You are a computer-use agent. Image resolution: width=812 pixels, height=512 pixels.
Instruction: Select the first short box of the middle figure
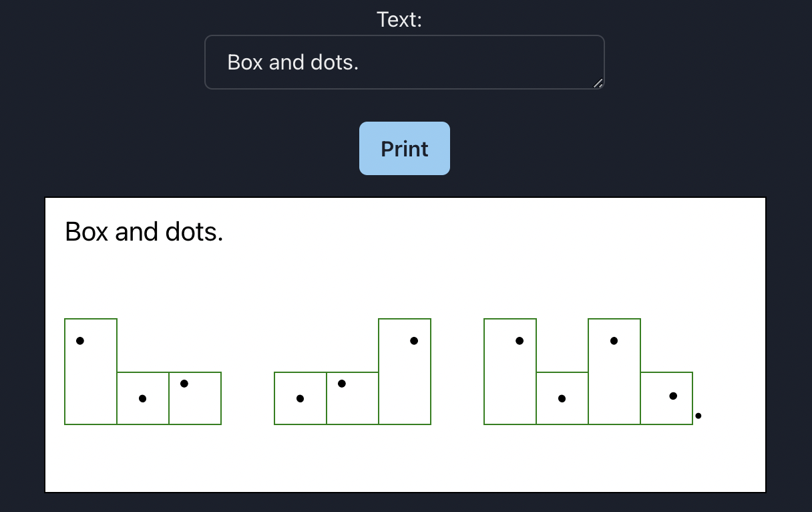tap(300, 398)
